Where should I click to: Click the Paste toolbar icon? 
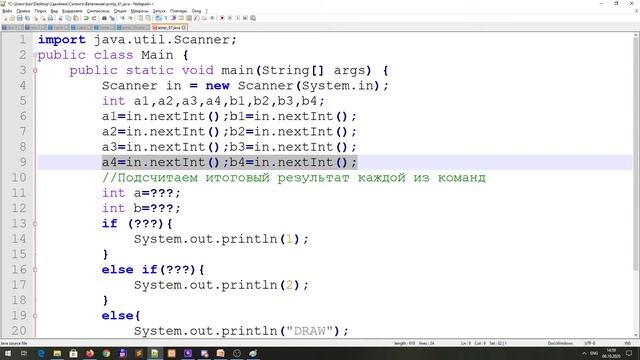click(x=76, y=18)
